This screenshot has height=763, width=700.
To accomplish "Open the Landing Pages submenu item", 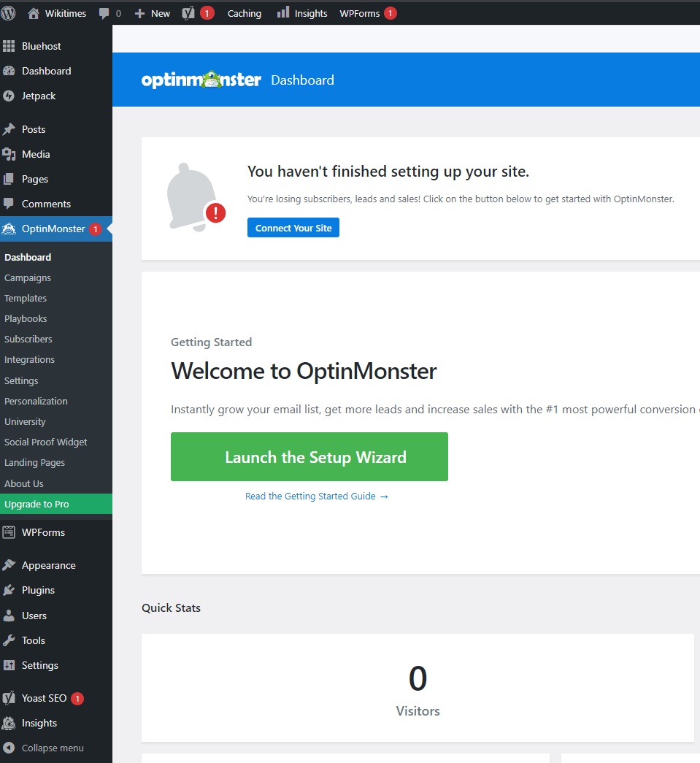I will (x=34, y=463).
